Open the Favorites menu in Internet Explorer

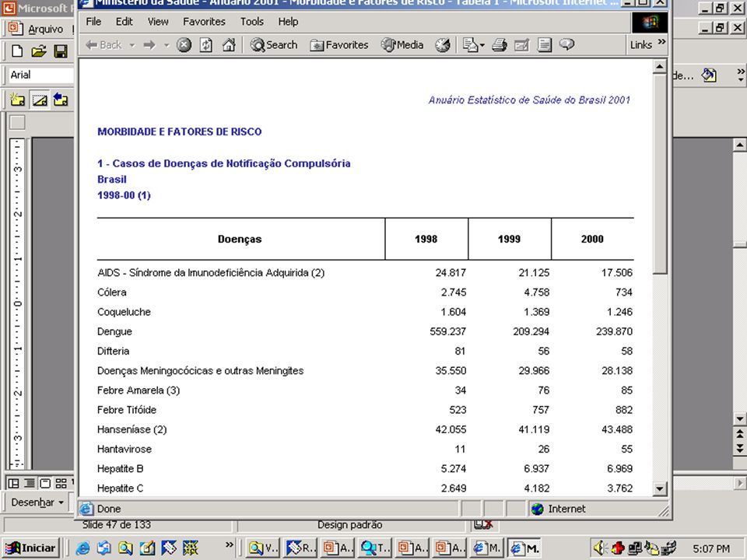pos(204,22)
